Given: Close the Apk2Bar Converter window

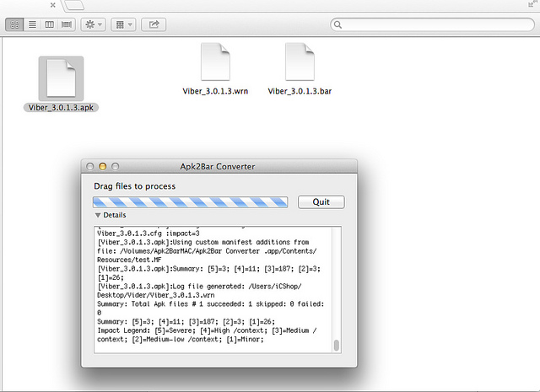Looking at the screenshot, I should (x=90, y=167).
